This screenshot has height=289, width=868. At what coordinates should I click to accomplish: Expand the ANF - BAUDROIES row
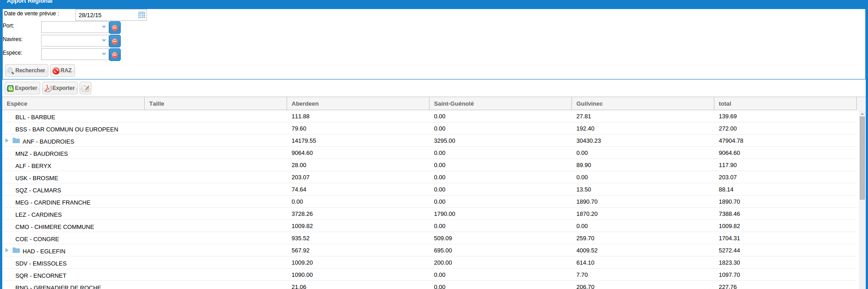click(x=7, y=140)
